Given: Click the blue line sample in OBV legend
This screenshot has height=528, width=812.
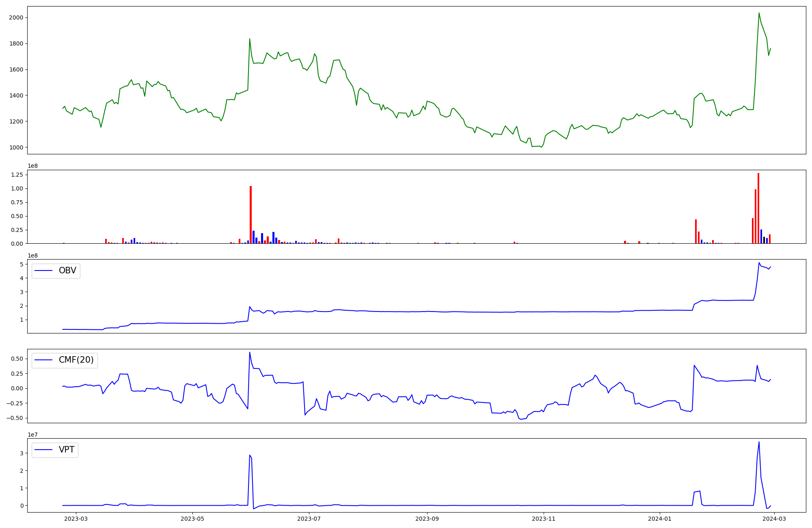Looking at the screenshot, I should coord(44,270).
